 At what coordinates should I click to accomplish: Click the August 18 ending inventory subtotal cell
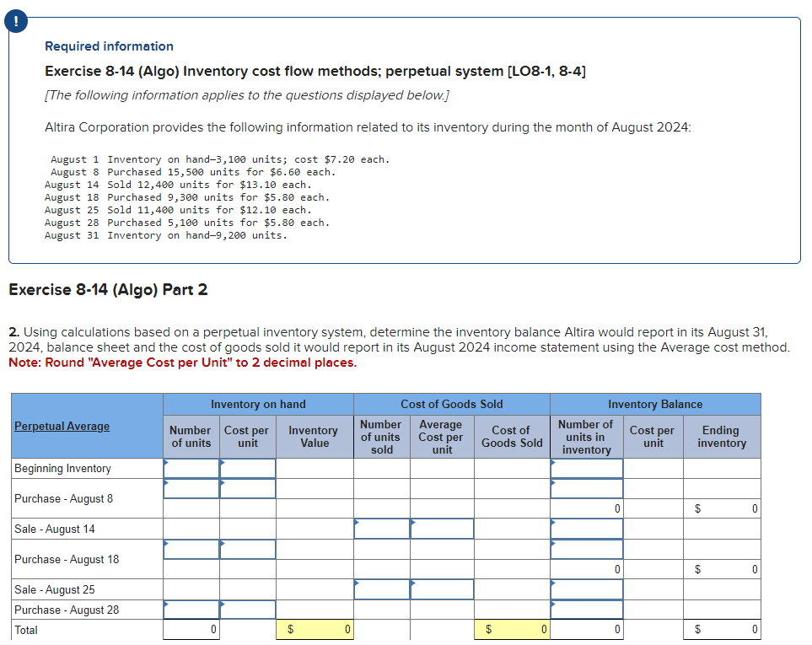tap(722, 569)
